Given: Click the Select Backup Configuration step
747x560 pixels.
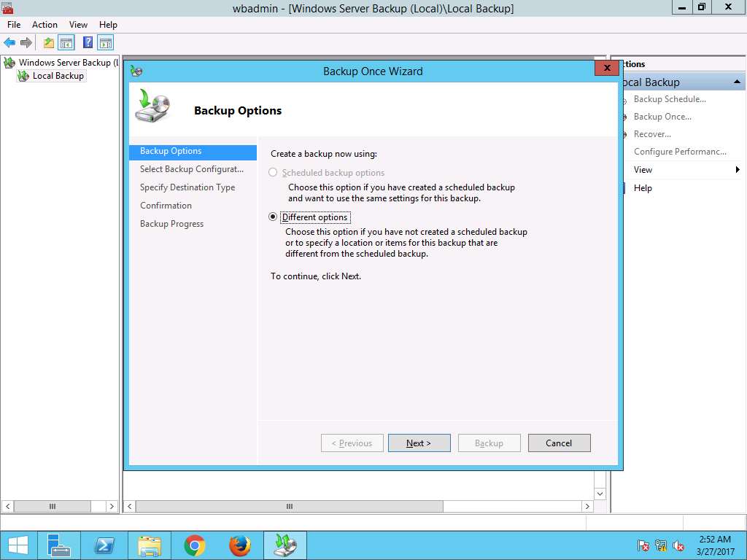Looking at the screenshot, I should coord(192,169).
